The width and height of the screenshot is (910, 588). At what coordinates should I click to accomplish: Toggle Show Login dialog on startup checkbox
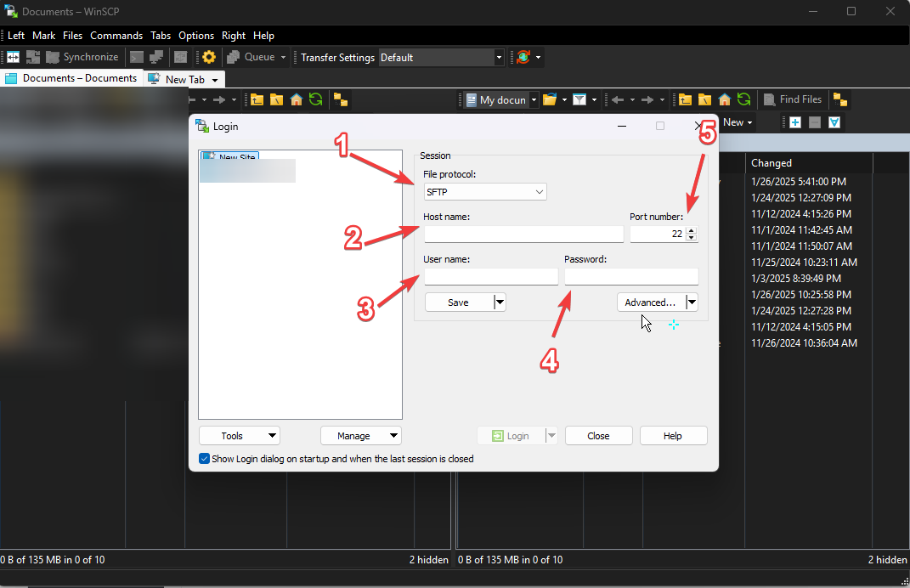click(204, 459)
